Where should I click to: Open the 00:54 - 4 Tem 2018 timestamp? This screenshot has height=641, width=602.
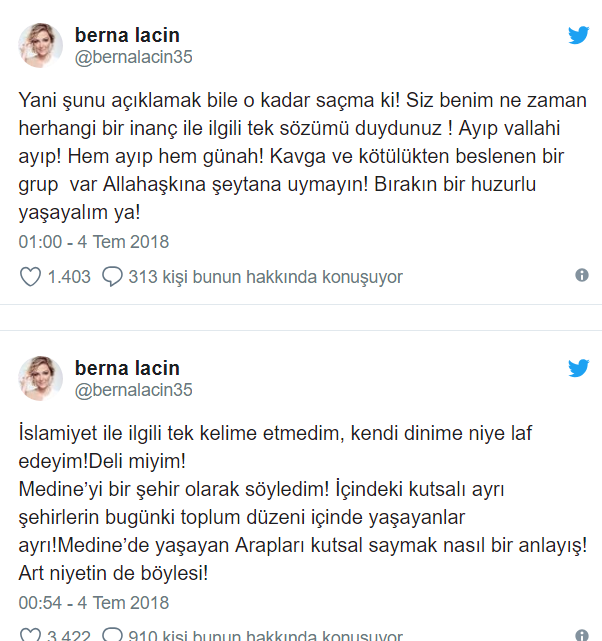click(94, 603)
